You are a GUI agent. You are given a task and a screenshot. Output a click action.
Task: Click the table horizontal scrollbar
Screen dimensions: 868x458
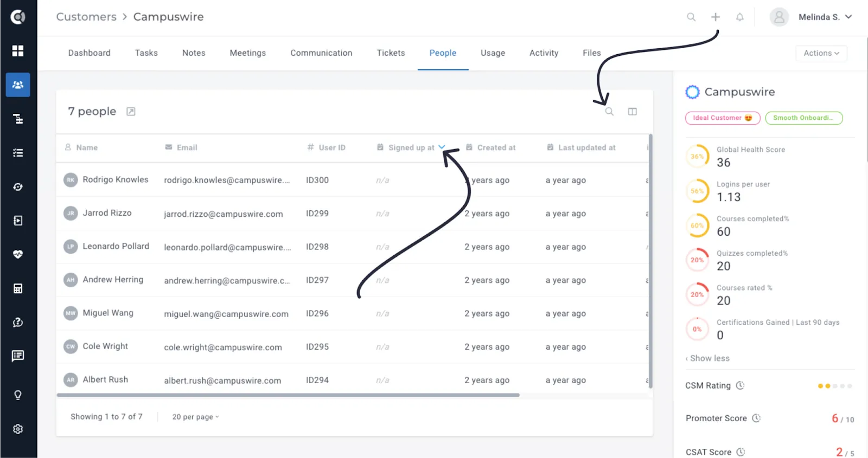pos(288,395)
